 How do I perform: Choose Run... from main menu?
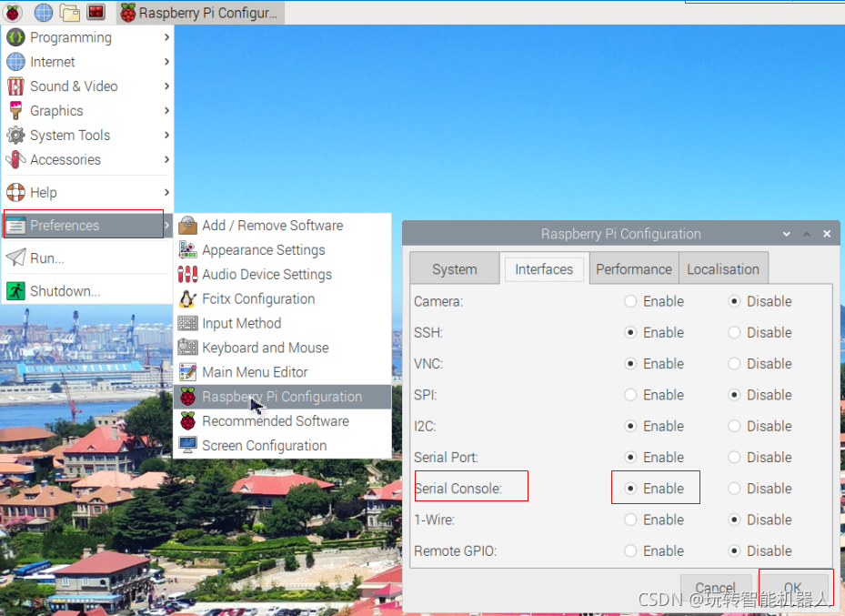tap(87, 258)
